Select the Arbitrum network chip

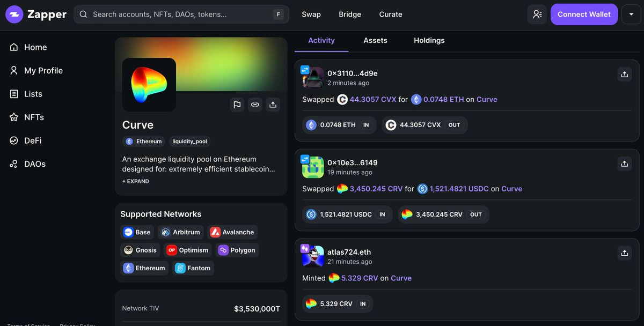(x=181, y=232)
